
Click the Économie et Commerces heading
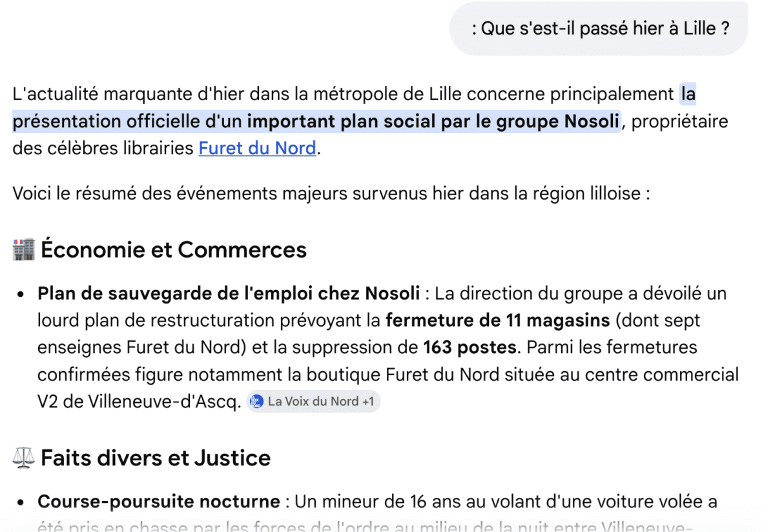pyautogui.click(x=174, y=249)
